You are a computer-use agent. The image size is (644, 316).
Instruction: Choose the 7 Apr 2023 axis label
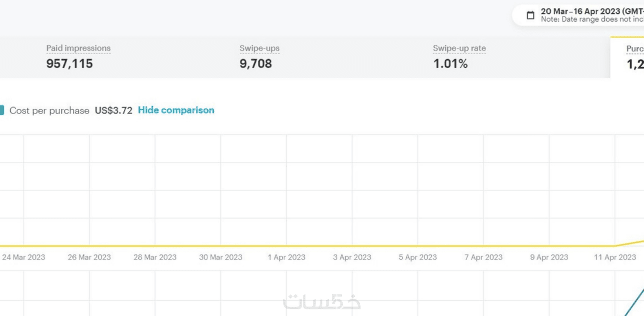(x=484, y=257)
